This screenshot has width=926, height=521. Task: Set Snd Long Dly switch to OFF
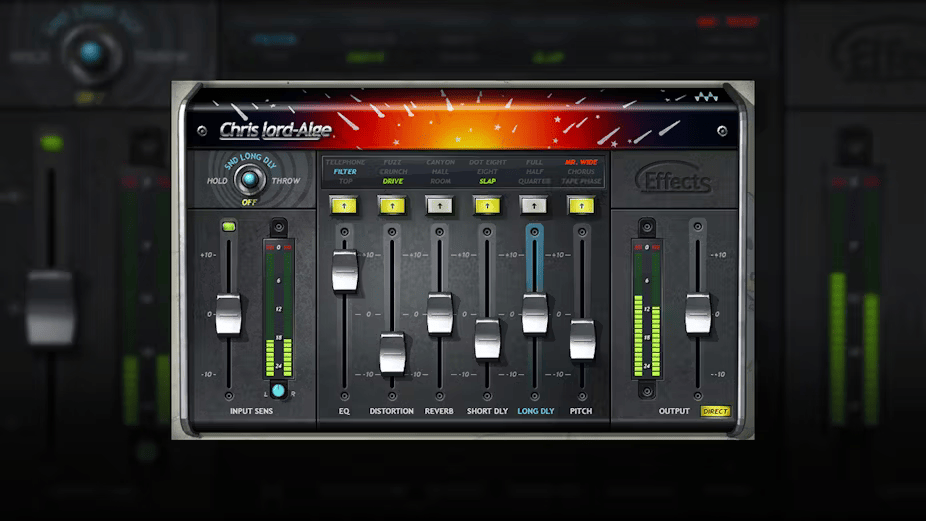point(249,202)
